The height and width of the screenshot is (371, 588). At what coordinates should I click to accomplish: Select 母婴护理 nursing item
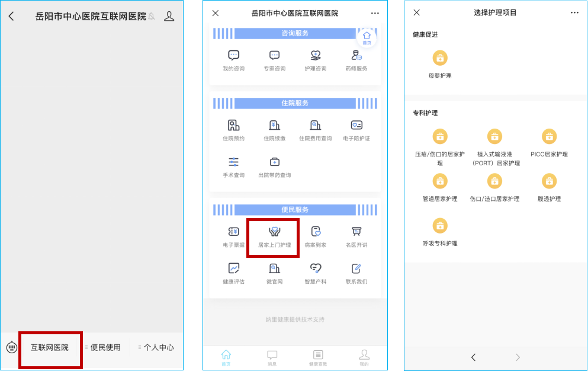440,65
